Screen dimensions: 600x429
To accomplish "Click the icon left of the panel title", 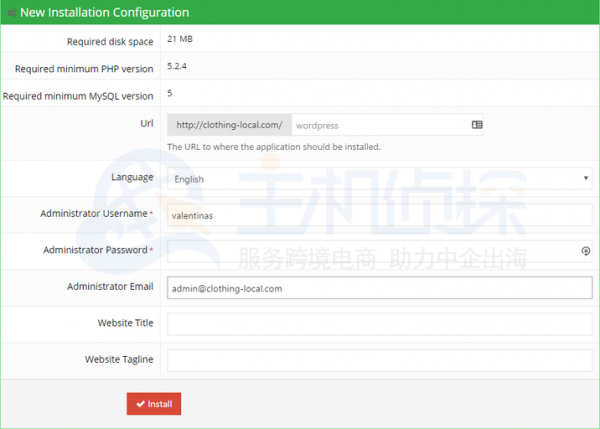I will coord(10,12).
